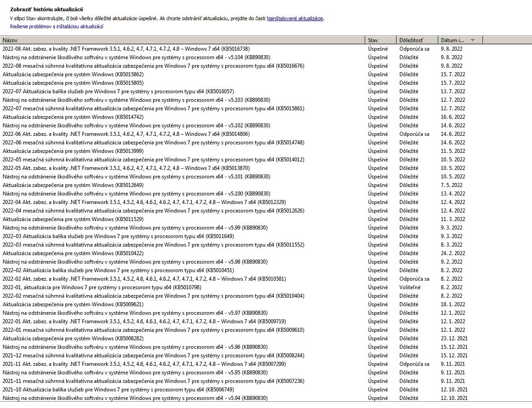
Task: Click the date 11. 3. 2022 cell
Action: [453, 219]
